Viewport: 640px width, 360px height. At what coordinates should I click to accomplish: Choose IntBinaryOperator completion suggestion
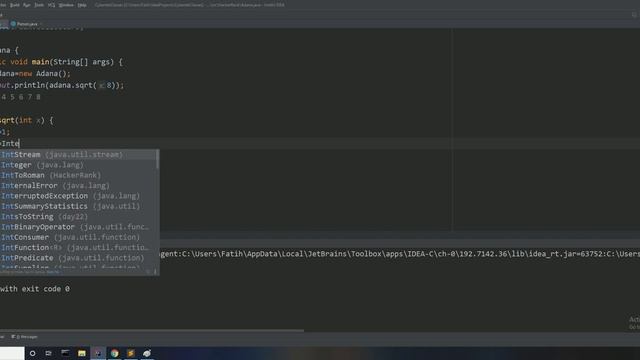78,227
